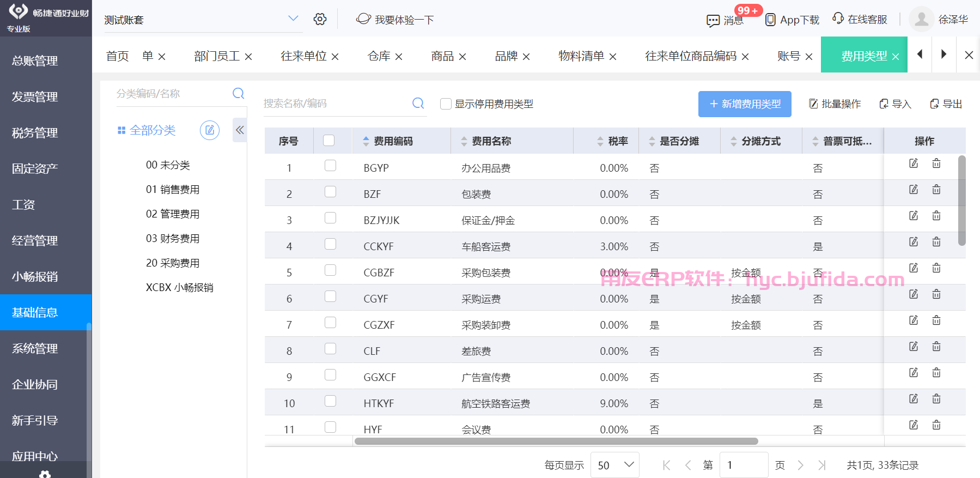Open App下载 download link
Screen dimensions: 980x478
[792, 20]
